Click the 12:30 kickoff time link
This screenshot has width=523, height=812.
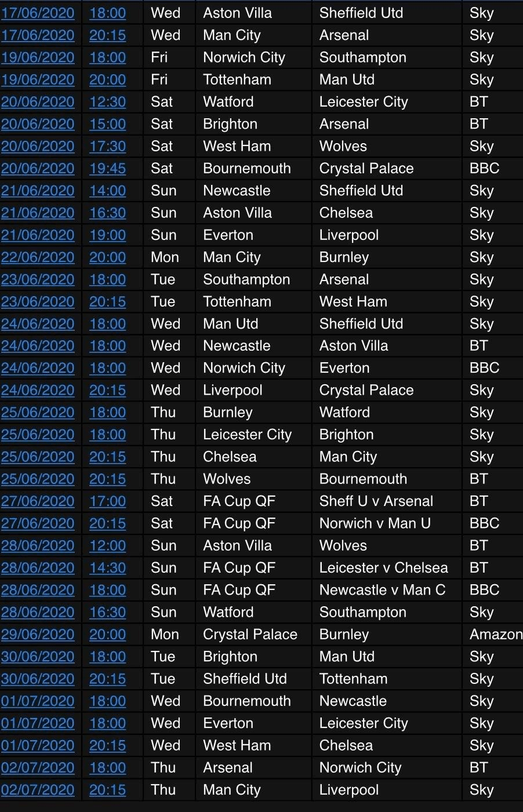[107, 102]
